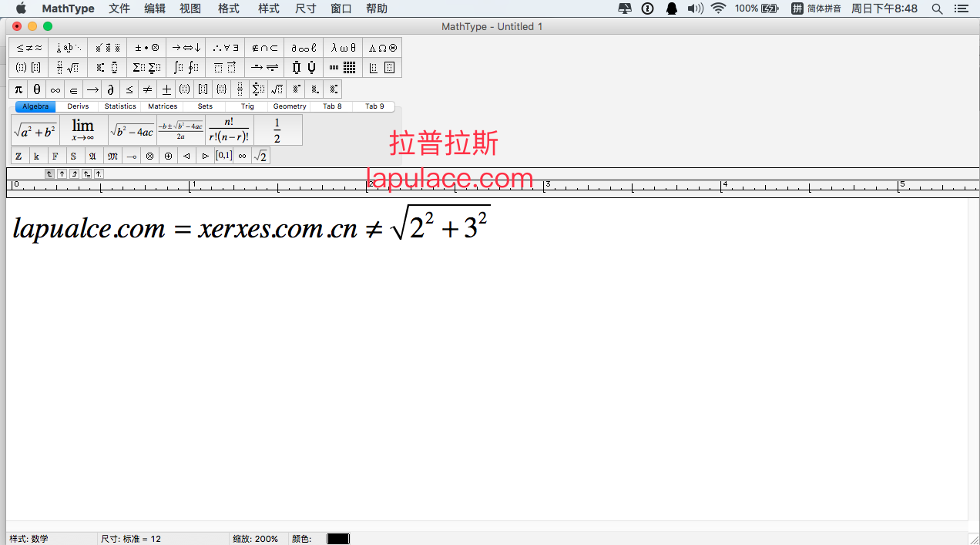Select the left-aligned tab stop button
Viewport: 980px width, 545px height.
coord(49,173)
